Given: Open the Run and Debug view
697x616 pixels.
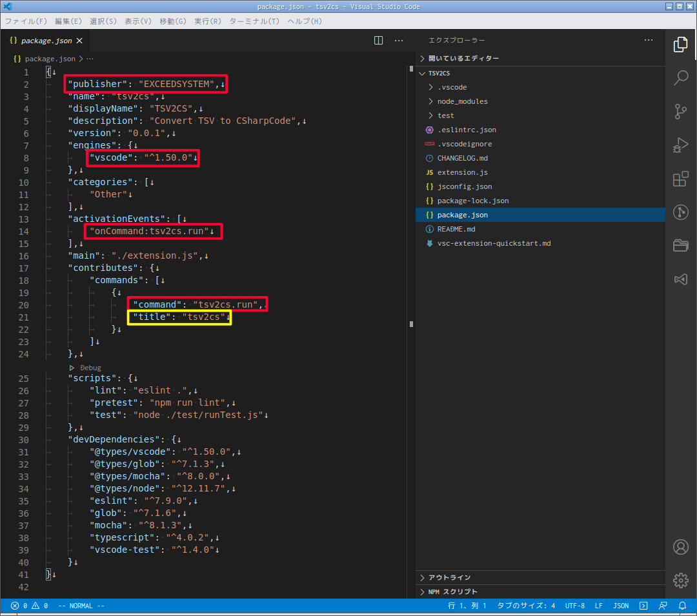Looking at the screenshot, I should [681, 144].
